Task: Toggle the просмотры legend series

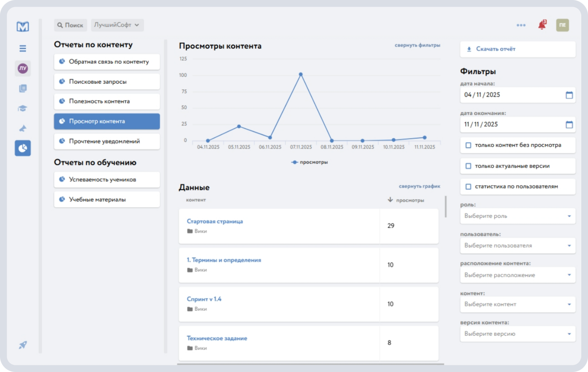Action: coord(309,162)
